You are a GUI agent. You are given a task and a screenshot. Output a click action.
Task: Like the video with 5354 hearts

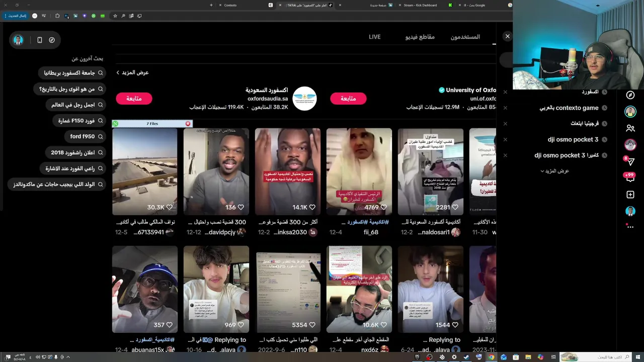coord(312,325)
